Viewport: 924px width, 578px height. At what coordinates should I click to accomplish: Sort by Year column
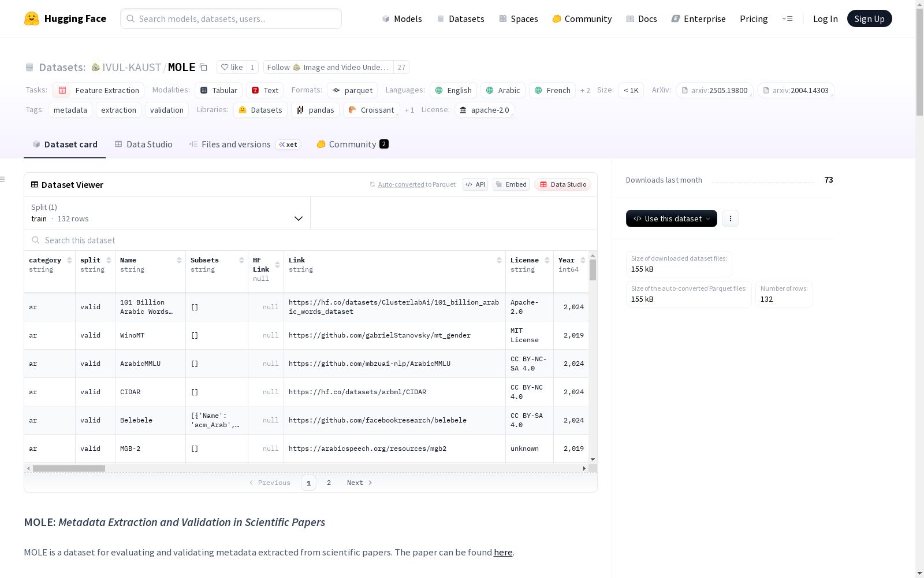coord(583,260)
